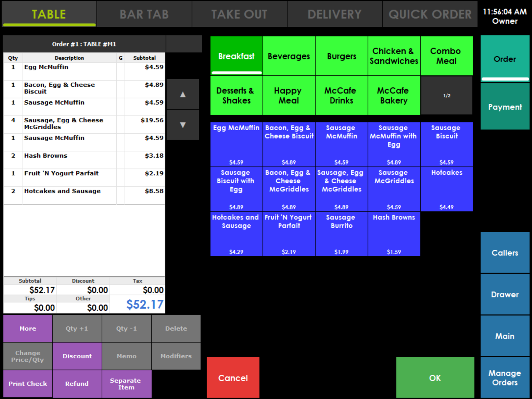Select the TABLE tab
Viewport: 532px width, 399px height.
coord(49,14)
